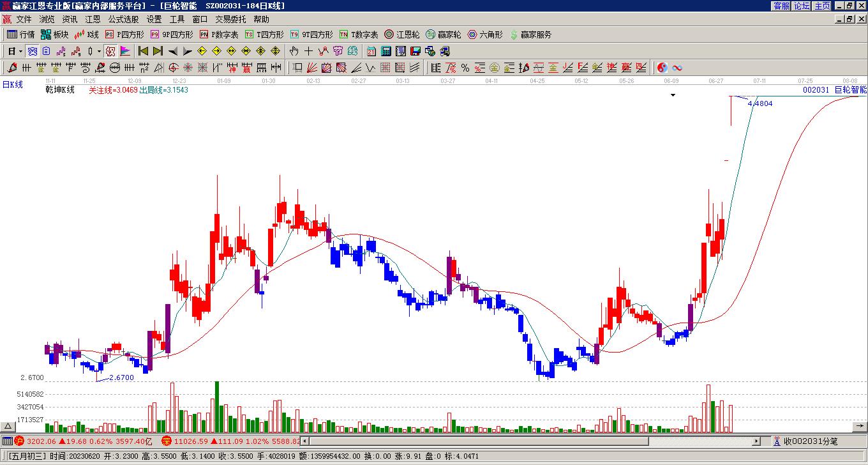Screen dimensions: 868x465
Task: Launch the 赢家轮 wheel tool
Action: click(444, 34)
